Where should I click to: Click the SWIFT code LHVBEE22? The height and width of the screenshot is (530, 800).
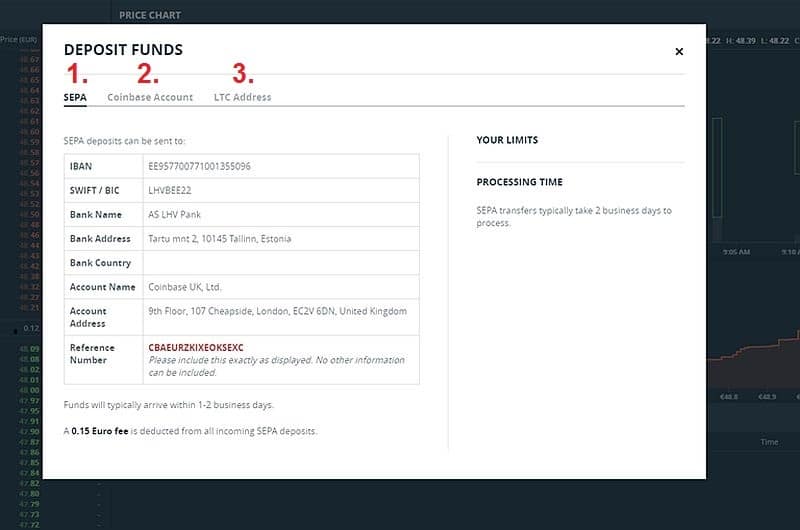tap(170, 190)
